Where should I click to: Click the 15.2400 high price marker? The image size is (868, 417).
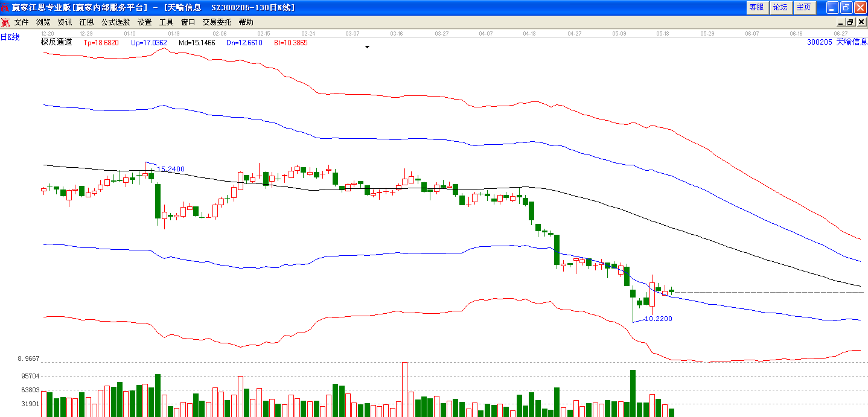click(x=171, y=169)
